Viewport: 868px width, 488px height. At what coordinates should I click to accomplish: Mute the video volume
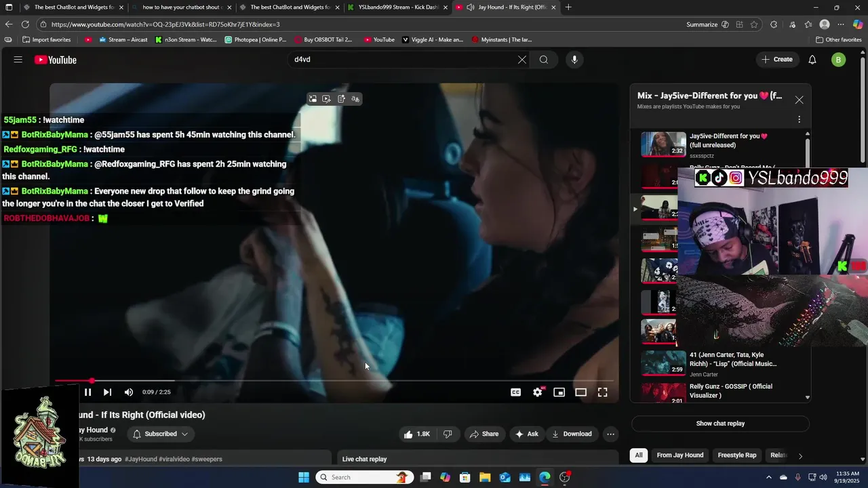pyautogui.click(x=129, y=392)
